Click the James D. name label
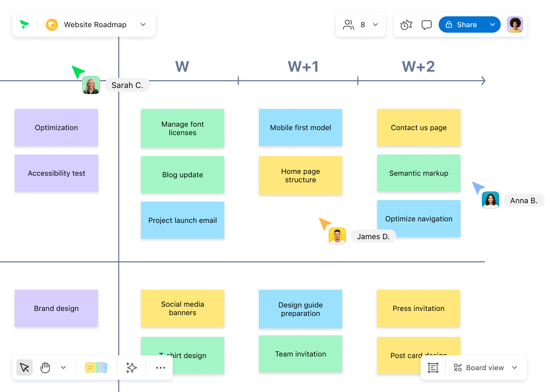The height and width of the screenshot is (392, 550). (373, 237)
